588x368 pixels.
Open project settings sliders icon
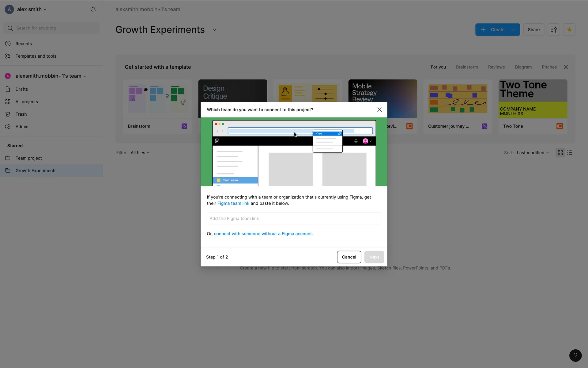554,30
